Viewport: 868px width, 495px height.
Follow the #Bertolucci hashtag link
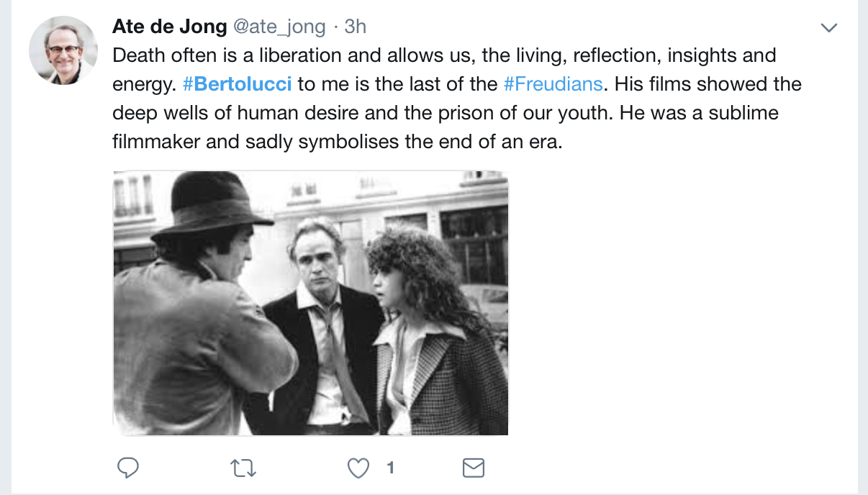(238, 84)
